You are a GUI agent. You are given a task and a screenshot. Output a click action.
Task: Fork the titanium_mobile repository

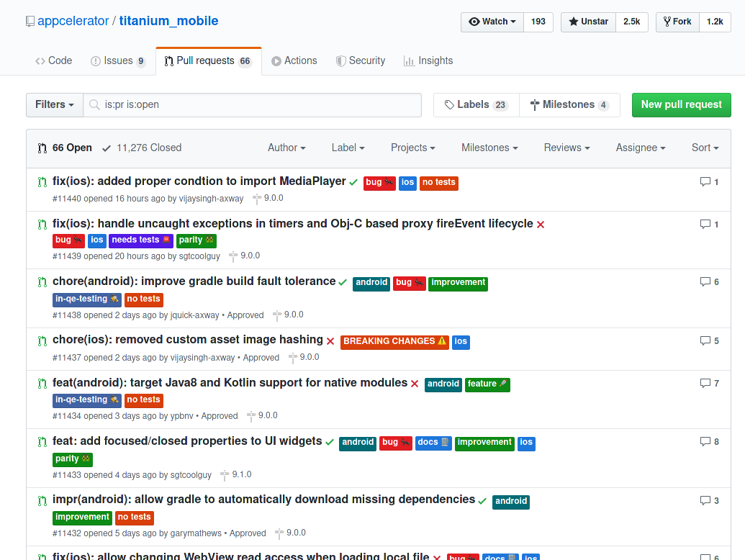pyautogui.click(x=677, y=22)
